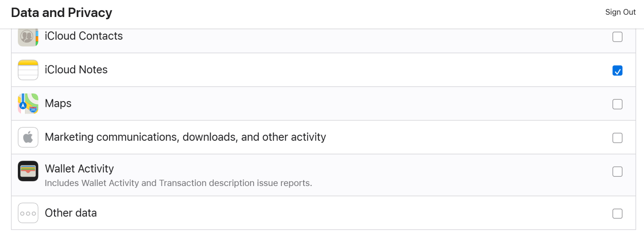644x237 pixels.
Task: Click the Apple logo marketing icon
Action: 28,137
